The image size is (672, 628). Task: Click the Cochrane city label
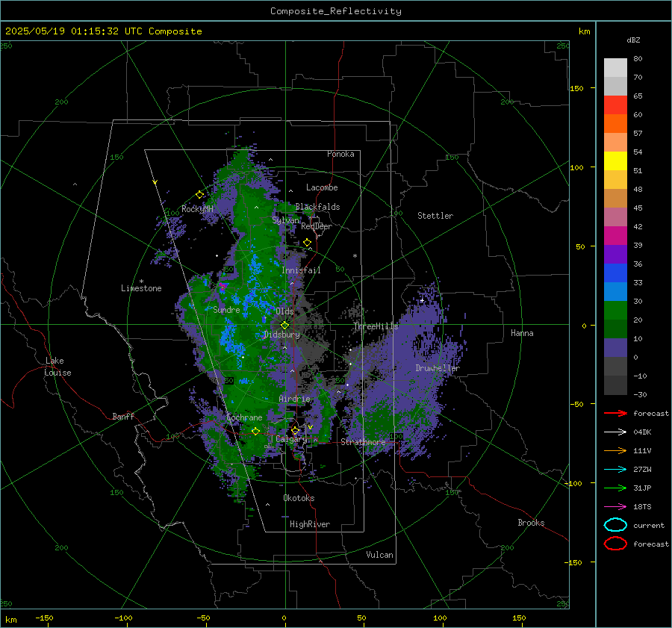(244, 417)
